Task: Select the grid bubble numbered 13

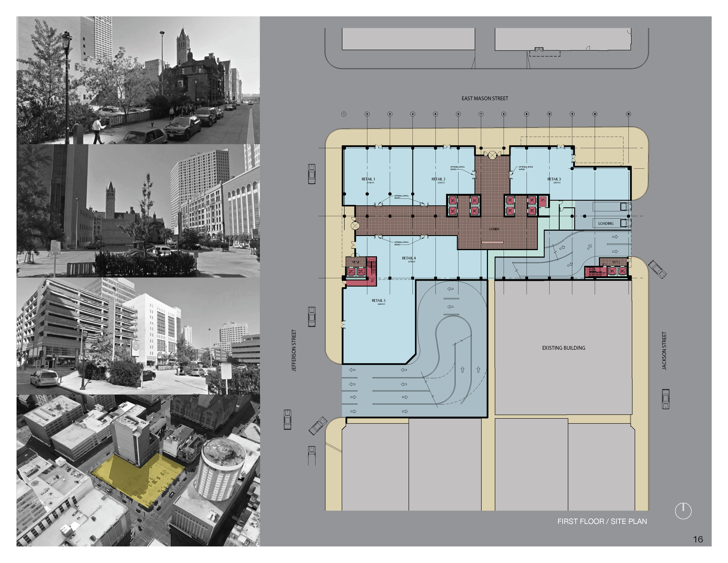Action: 628,114
